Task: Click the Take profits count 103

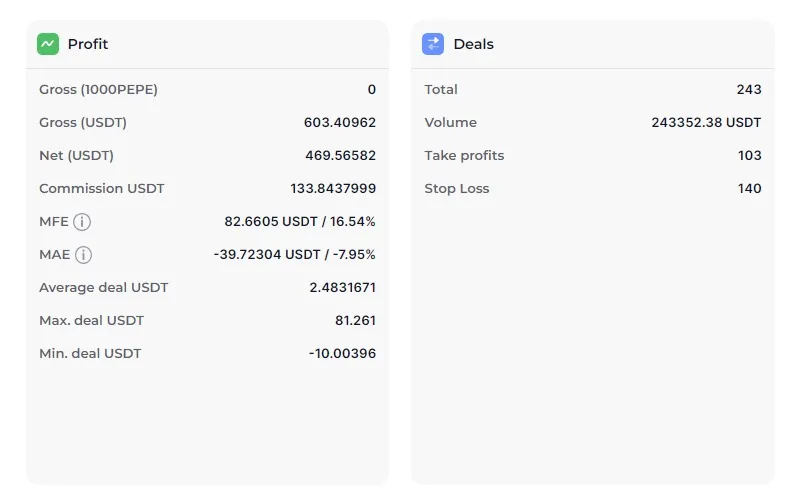Action: [x=749, y=156]
